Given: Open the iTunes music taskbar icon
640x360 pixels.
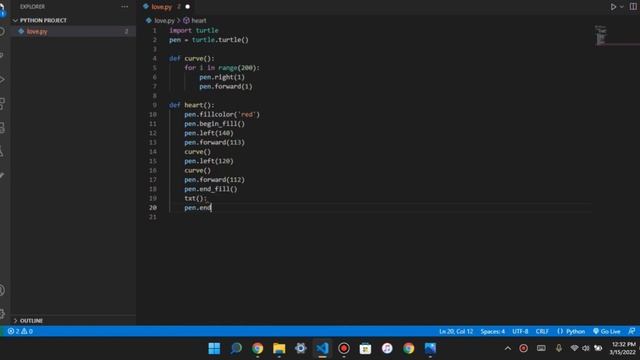Looking at the screenshot, I should click(387, 348).
